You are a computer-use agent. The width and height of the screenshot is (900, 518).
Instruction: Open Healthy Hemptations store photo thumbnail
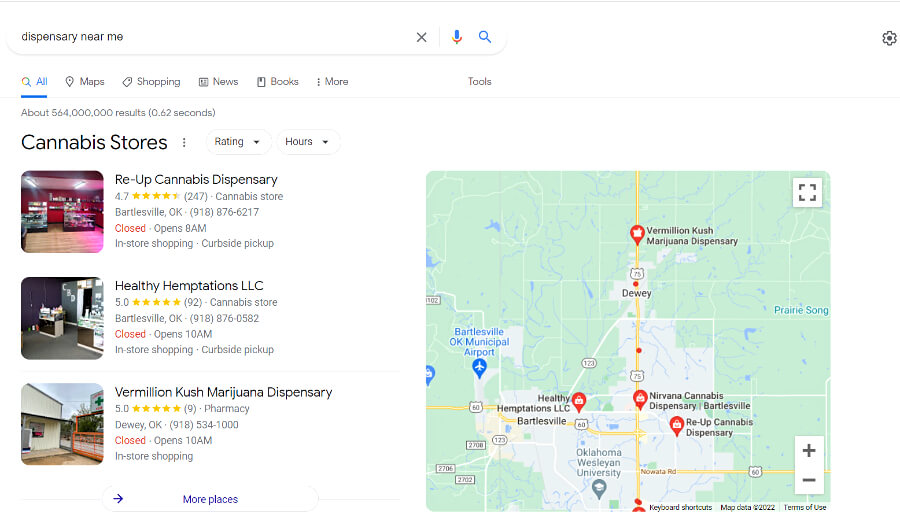(63, 318)
